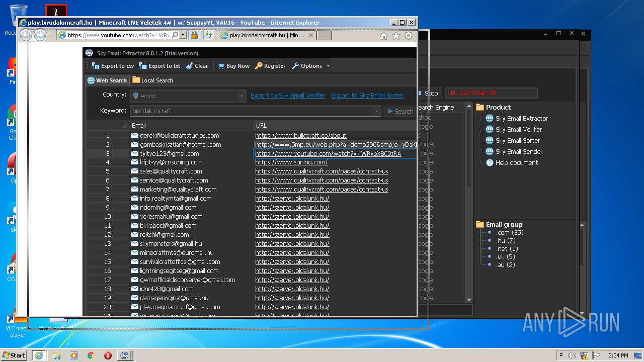Viewport: 644px width, 362px height.
Task: Click the volume speaker tray icon
Action: pyautogui.click(x=572, y=355)
